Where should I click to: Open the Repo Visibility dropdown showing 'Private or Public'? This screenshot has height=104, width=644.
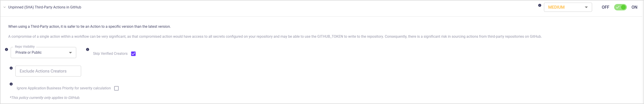(40, 52)
